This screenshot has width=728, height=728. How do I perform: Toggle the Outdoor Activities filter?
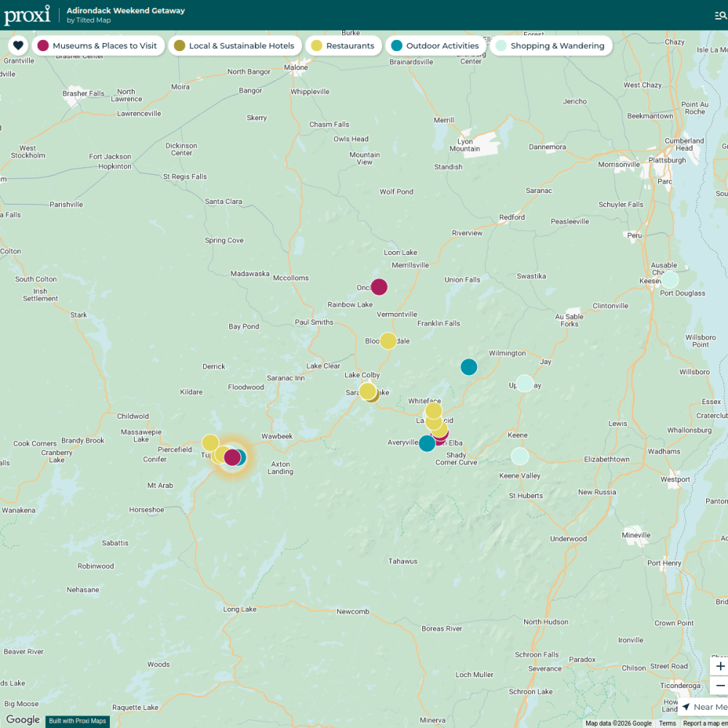435,45
